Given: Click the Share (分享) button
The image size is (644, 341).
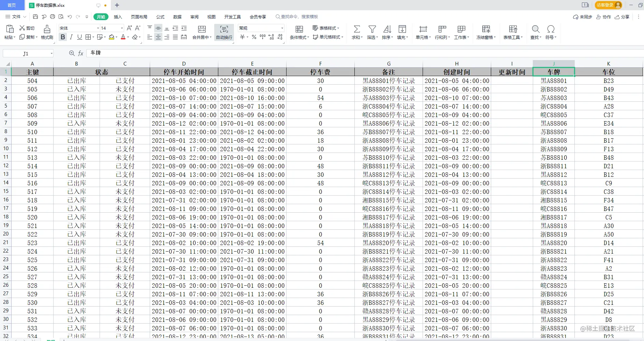Looking at the screenshot, I should 622,17.
